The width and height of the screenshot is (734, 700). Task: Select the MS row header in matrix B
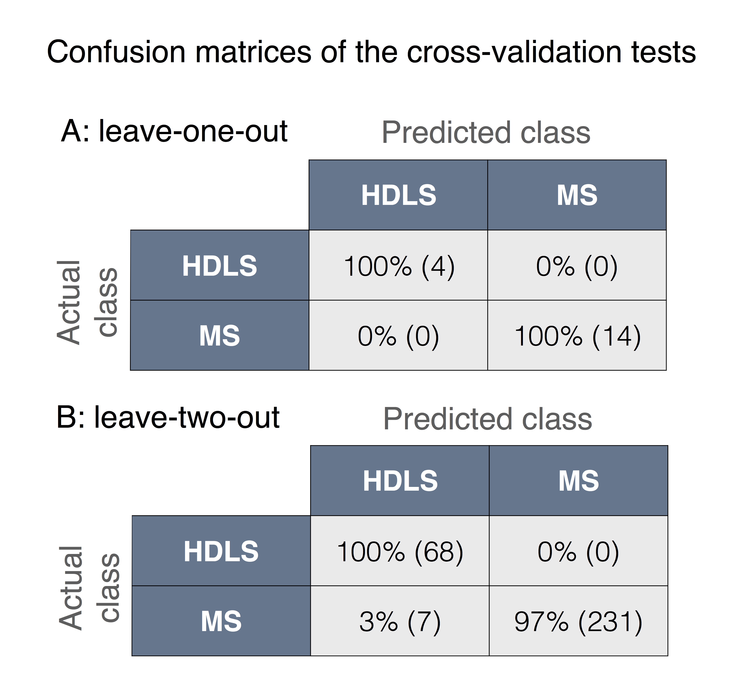pyautogui.click(x=221, y=621)
